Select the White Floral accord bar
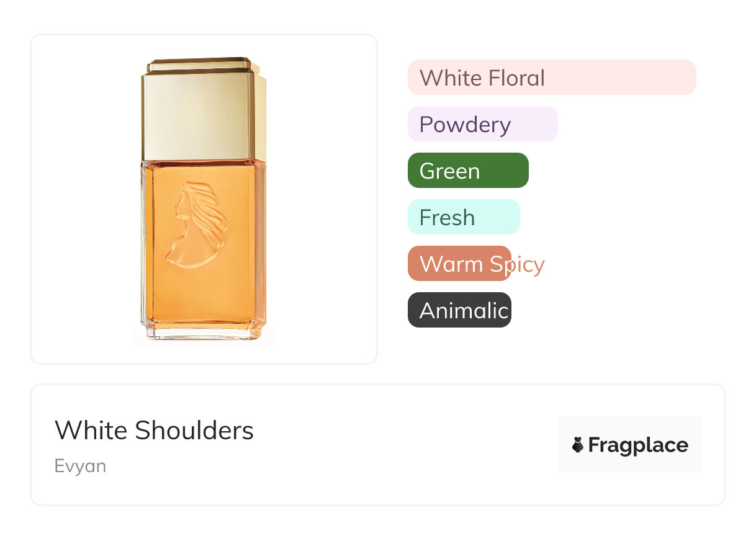 pyautogui.click(x=551, y=78)
